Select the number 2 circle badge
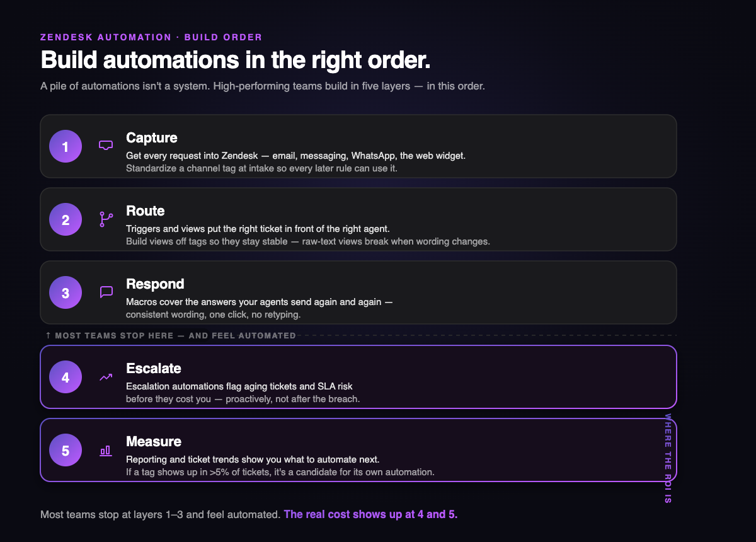Screen dimensions: 756x542 coord(66,219)
